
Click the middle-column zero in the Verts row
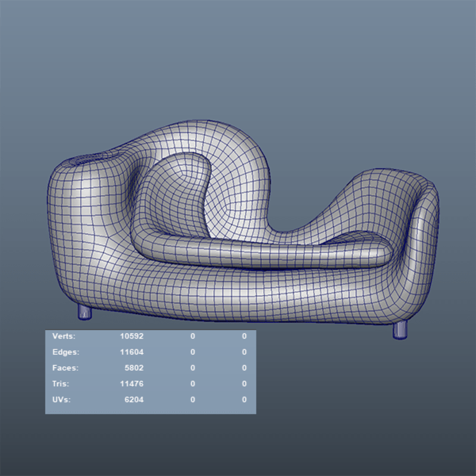click(x=192, y=336)
